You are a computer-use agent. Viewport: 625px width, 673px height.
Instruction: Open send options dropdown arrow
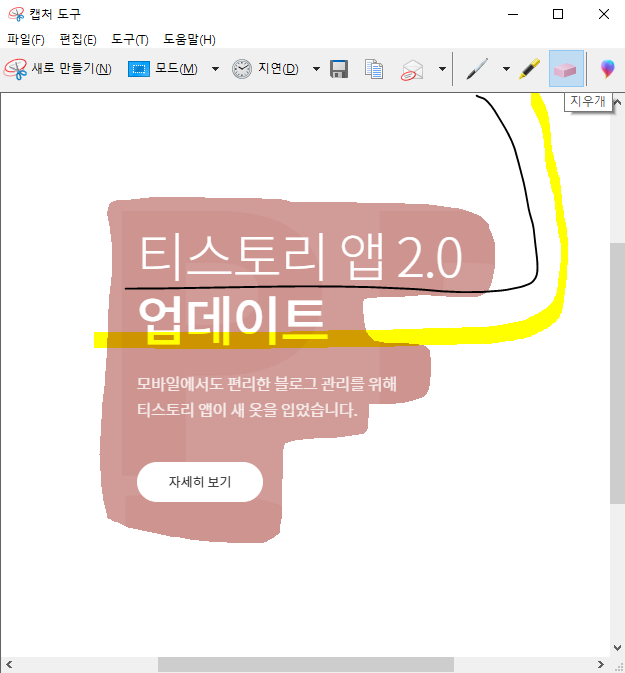[442, 69]
